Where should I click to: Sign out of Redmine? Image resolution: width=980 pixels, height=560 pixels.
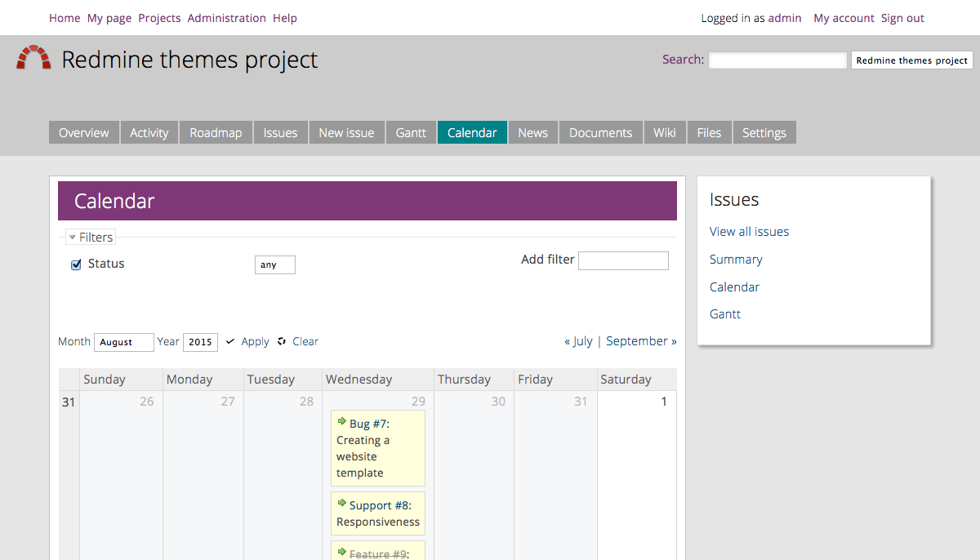[x=902, y=18]
